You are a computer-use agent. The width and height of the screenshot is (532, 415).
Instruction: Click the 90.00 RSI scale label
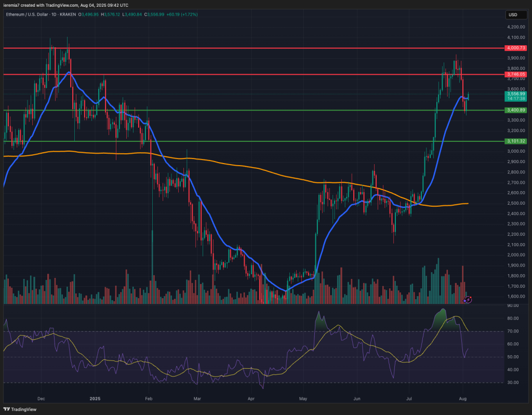[514, 305]
